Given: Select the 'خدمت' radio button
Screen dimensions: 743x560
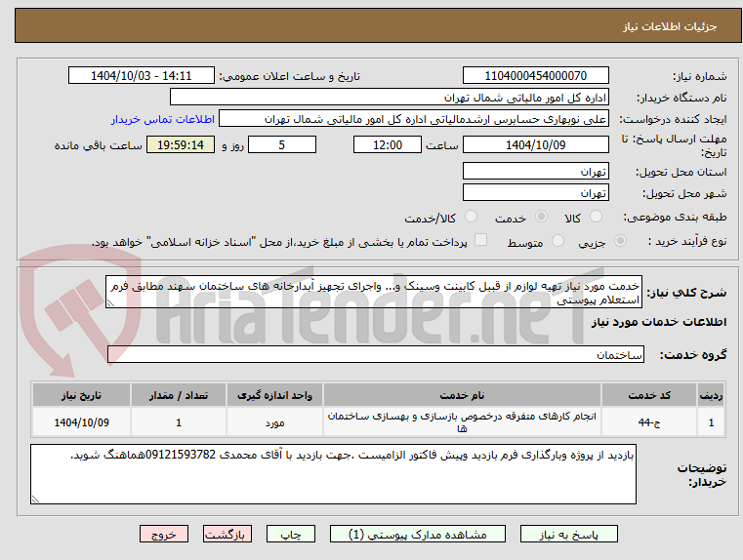Looking at the screenshot, I should click(541, 217).
